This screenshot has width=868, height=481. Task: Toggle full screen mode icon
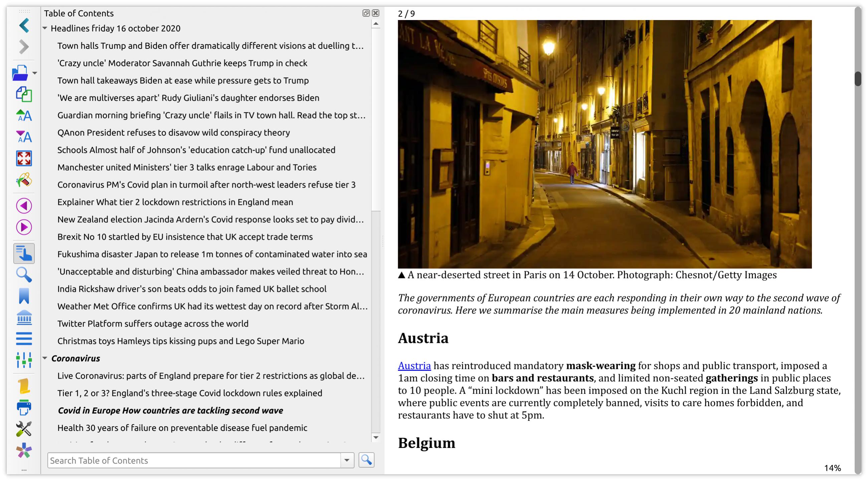click(x=24, y=158)
